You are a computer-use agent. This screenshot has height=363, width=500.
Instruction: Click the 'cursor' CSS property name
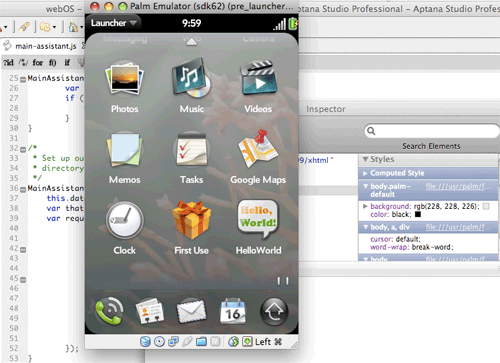381,239
